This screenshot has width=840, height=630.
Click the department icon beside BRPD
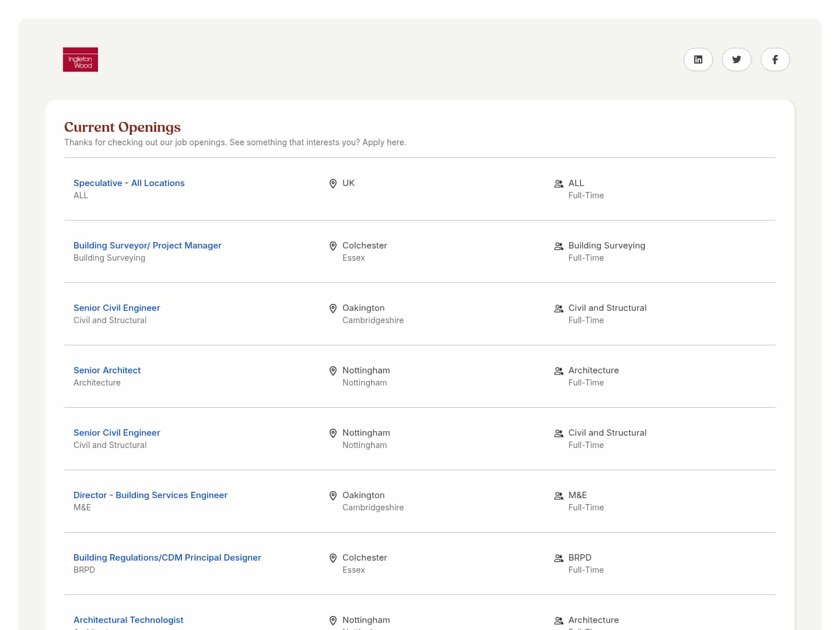pyautogui.click(x=558, y=558)
